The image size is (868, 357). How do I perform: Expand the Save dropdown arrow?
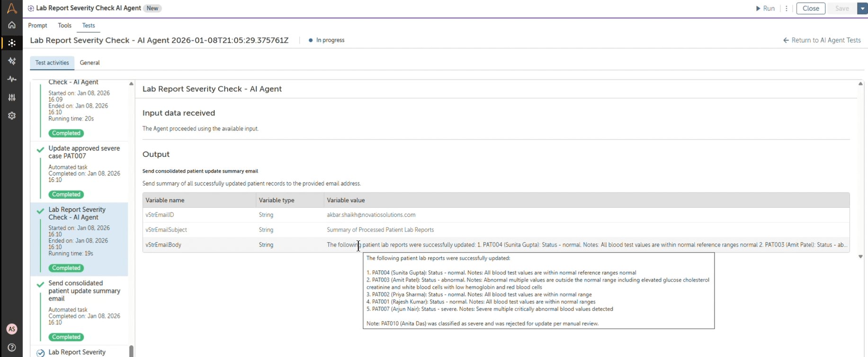[x=862, y=9]
